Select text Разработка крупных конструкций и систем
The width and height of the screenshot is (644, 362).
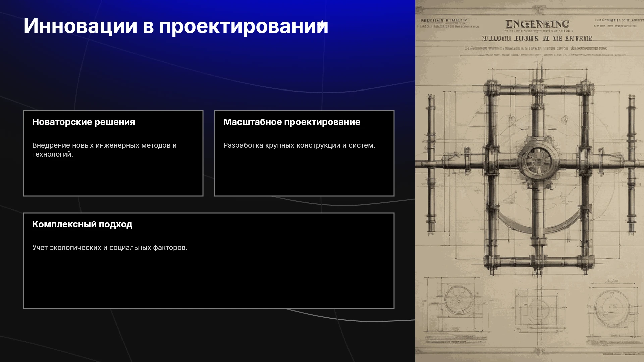point(299,145)
